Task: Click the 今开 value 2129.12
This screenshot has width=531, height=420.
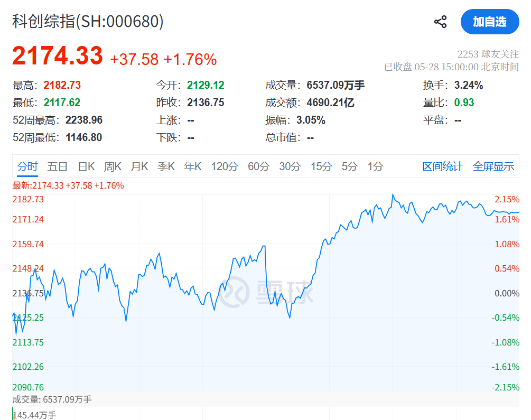Action: tap(206, 85)
